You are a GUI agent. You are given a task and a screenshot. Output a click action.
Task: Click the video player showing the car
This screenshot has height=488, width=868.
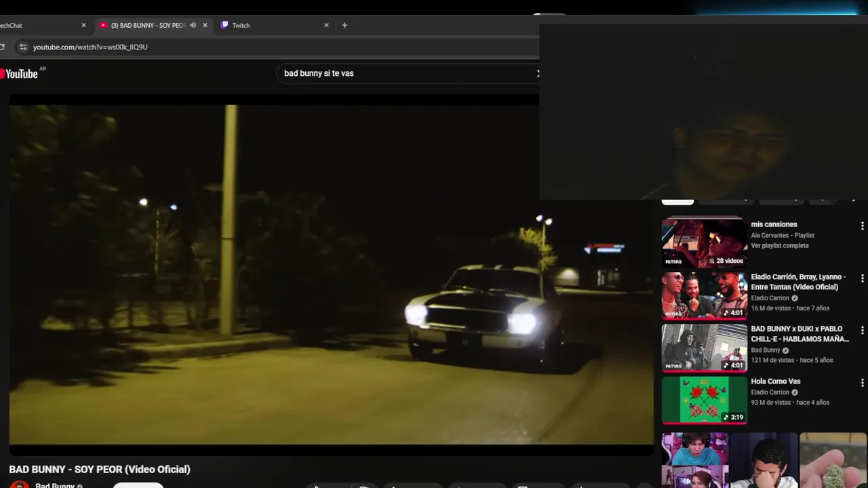(x=331, y=274)
